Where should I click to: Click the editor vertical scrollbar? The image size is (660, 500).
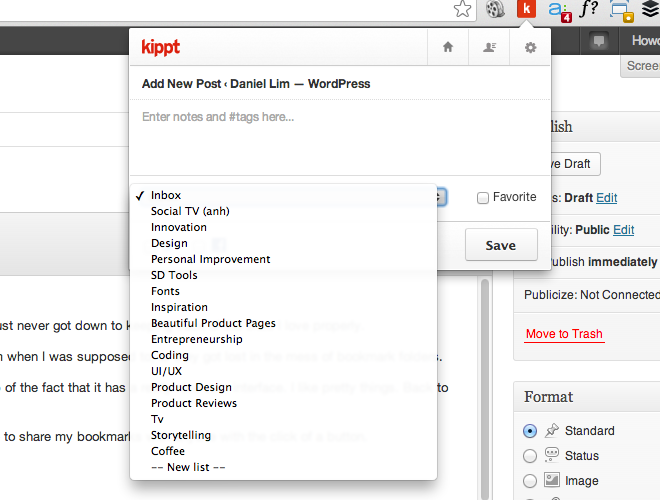tap(484, 387)
